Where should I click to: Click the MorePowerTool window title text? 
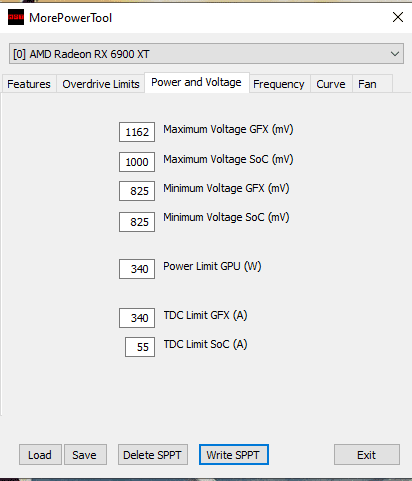(x=70, y=18)
